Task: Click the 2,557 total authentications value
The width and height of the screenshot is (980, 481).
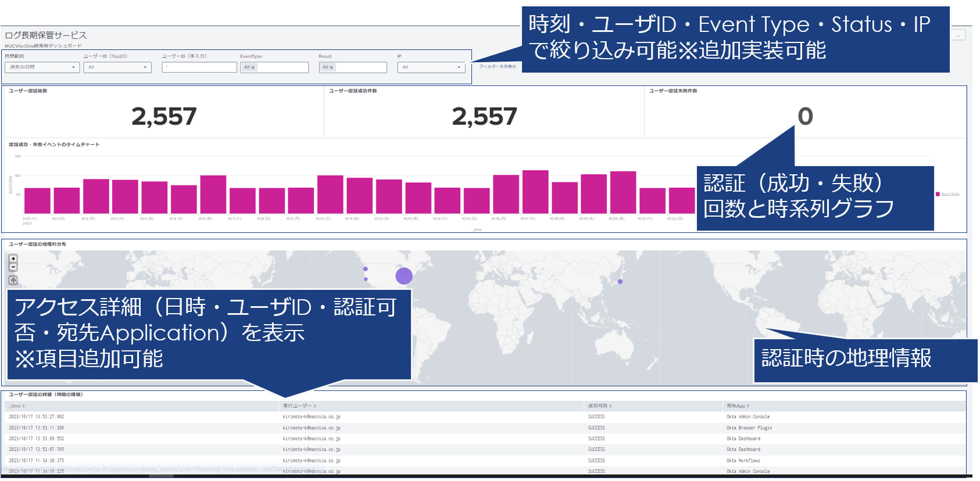Action: (x=164, y=117)
